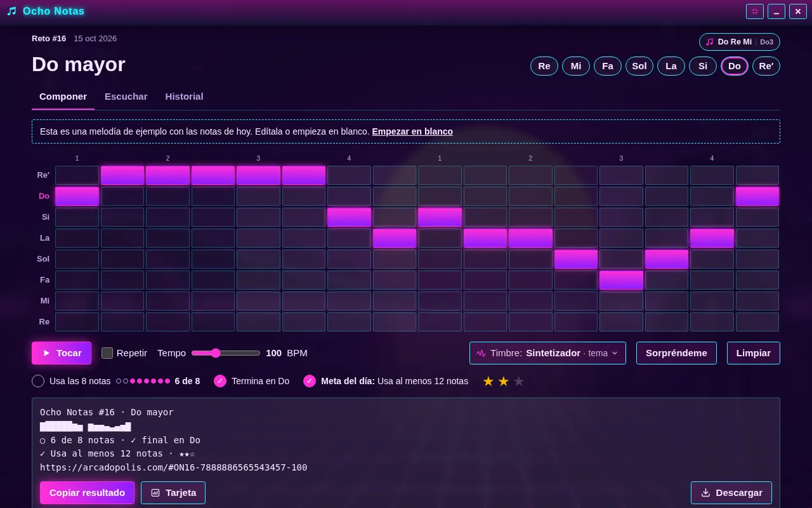Click the arcadopolis.com result URL text
The height and width of the screenshot is (508, 812).
(x=173, y=467)
